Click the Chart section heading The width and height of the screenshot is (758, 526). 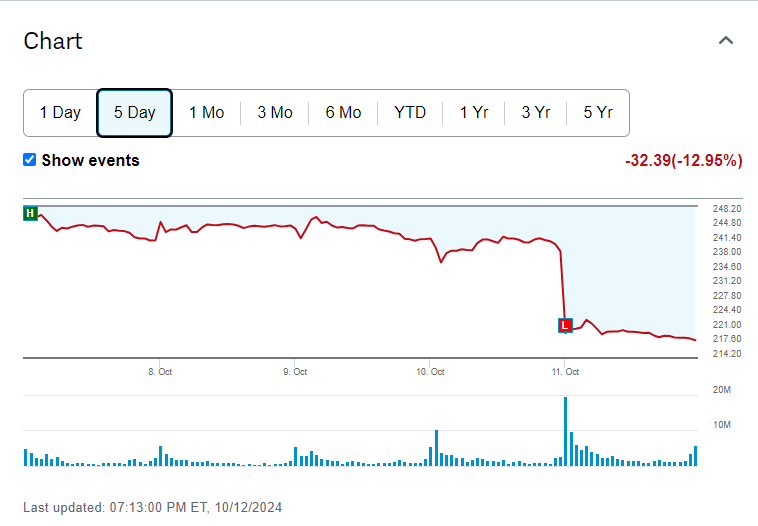pyautogui.click(x=53, y=41)
